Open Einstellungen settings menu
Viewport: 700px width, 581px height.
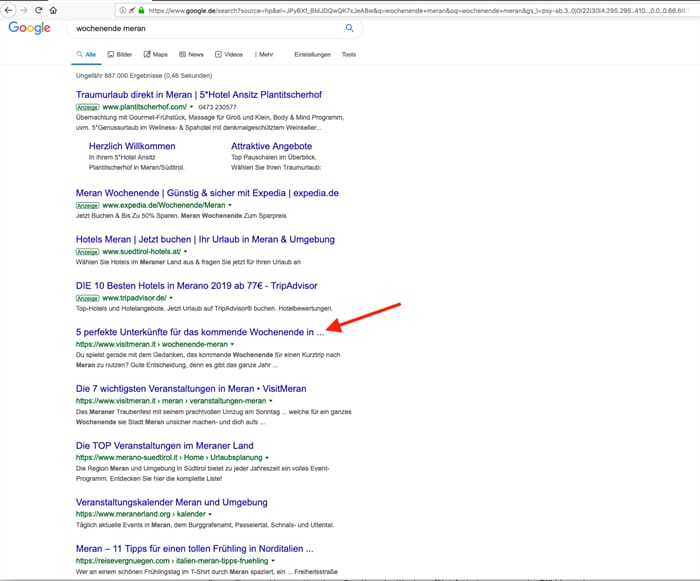coord(312,54)
